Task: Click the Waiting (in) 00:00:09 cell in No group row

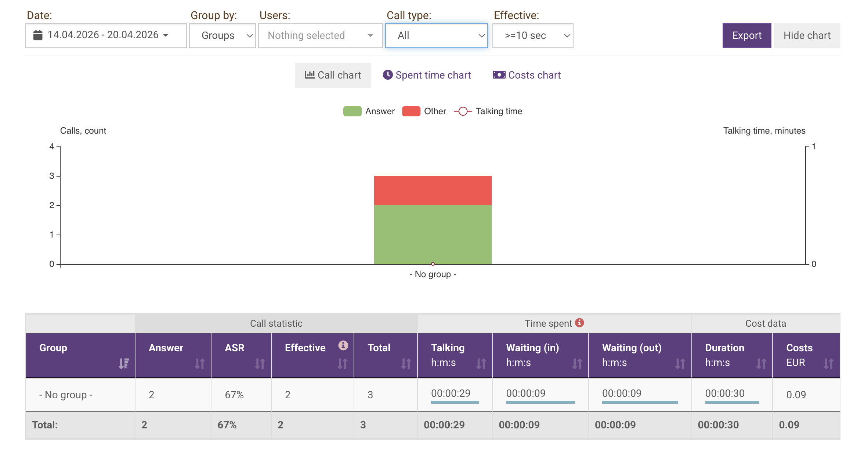Action: click(540, 395)
